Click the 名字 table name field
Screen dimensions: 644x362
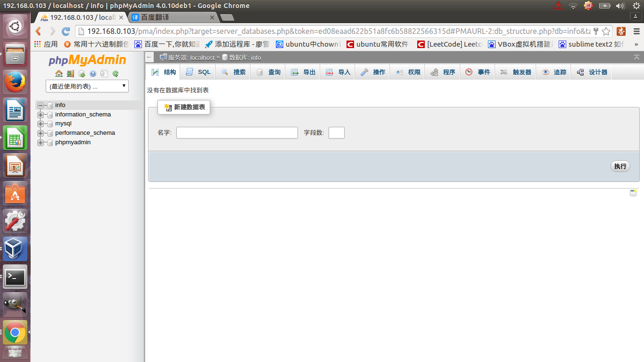[x=237, y=132]
